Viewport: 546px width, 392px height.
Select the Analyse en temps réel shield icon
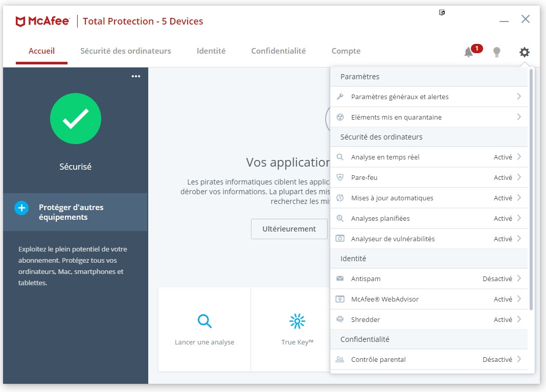(339, 157)
